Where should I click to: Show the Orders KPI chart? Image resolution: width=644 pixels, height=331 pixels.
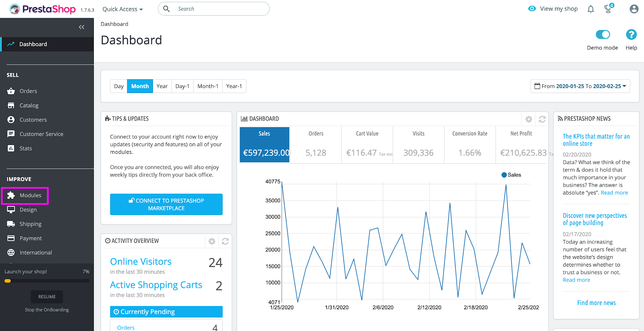(316, 145)
